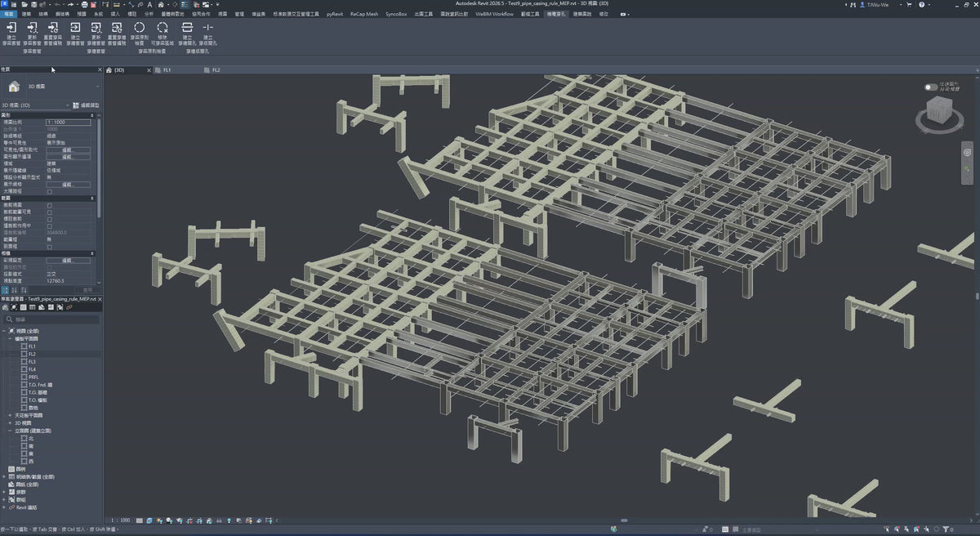Click the 1 : 1000 視圖比例 input field
This screenshot has width=980, height=536.
pyautogui.click(x=68, y=123)
